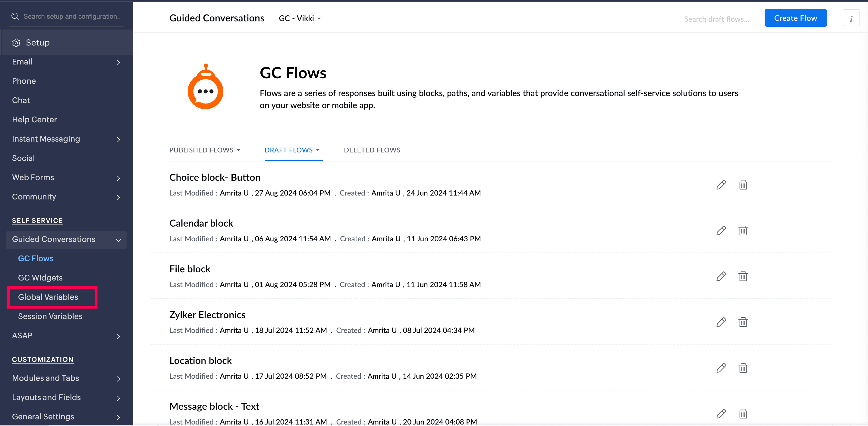Open the info icon in top right
The image size is (868, 426).
851,18
